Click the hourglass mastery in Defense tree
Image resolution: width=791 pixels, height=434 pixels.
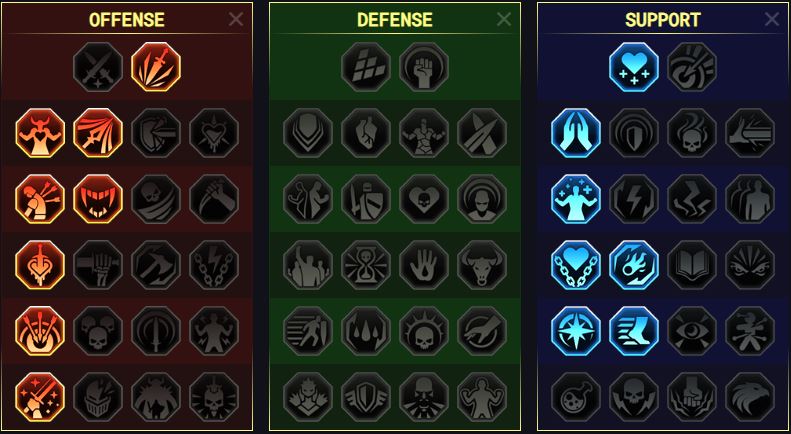[366, 265]
